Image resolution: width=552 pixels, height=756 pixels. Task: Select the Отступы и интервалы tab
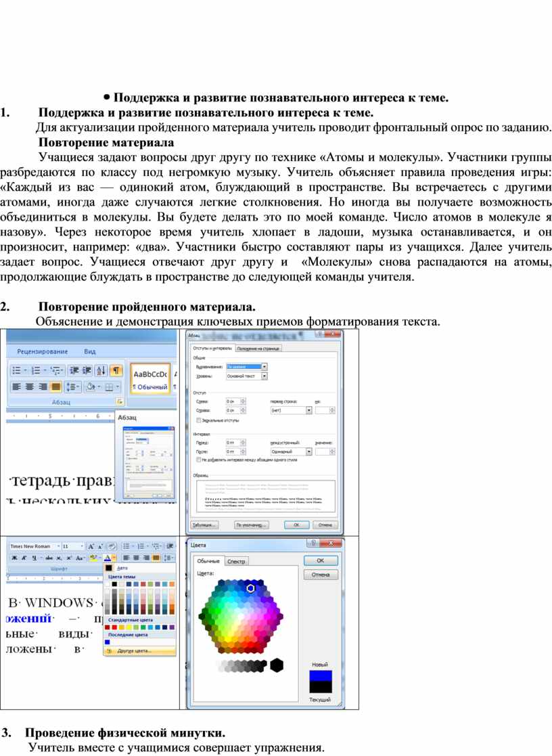212,348
